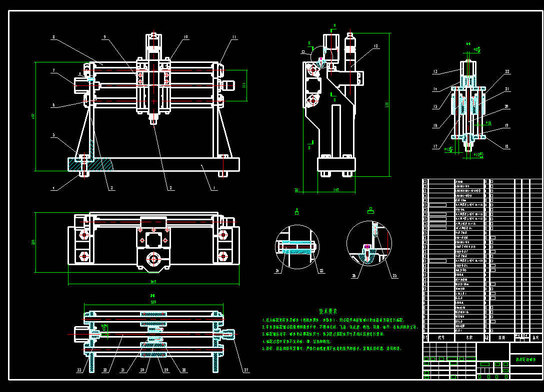
Task: Click part callout number 22
Action: coord(507,72)
